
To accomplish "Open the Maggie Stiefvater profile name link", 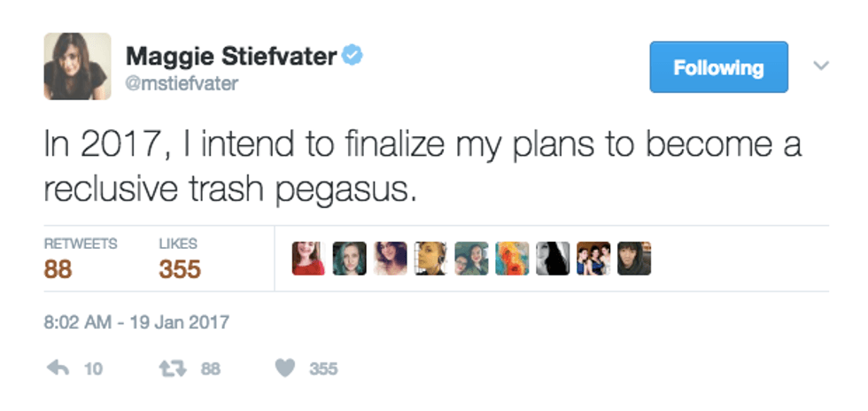I will click(x=231, y=58).
